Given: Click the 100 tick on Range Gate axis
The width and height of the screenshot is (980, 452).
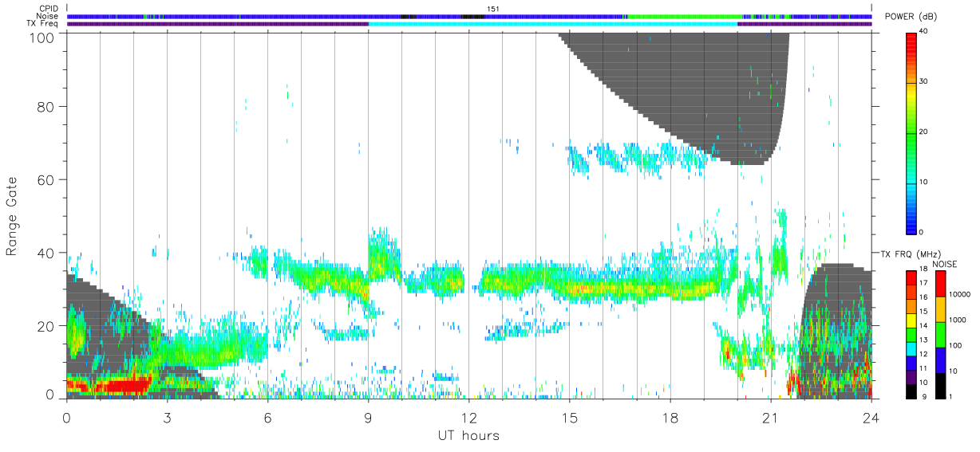Looking at the screenshot, I should 43,37.
